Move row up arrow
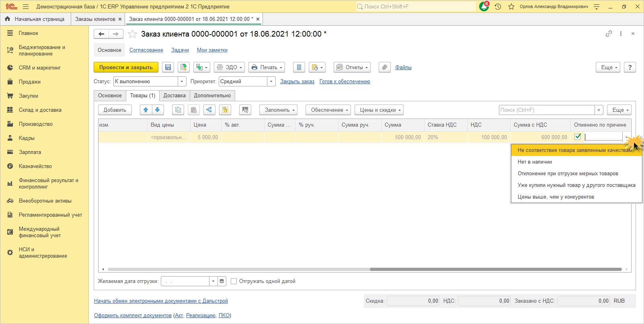Viewport: 644px width, 324px height. tap(146, 110)
